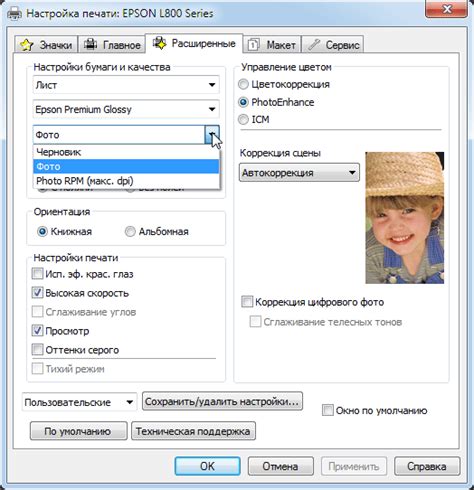Click the page icon on Макет tab
474x490 pixels.
pyautogui.click(x=254, y=44)
